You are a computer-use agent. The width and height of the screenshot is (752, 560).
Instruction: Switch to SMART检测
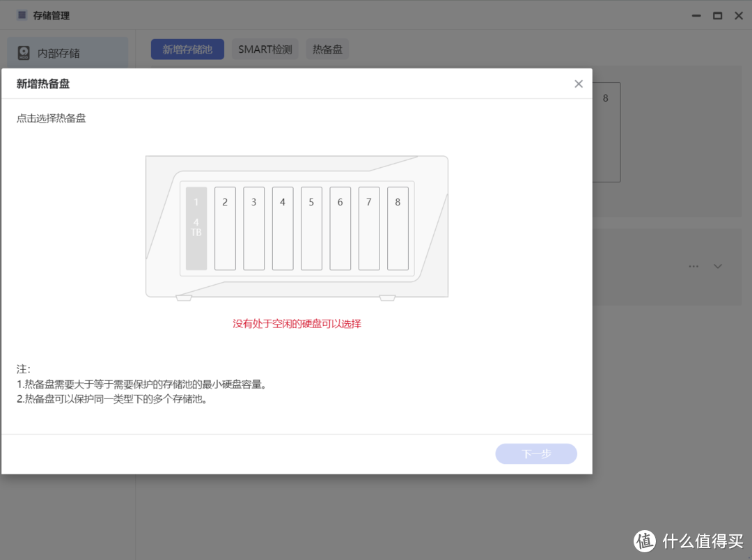pyautogui.click(x=265, y=49)
